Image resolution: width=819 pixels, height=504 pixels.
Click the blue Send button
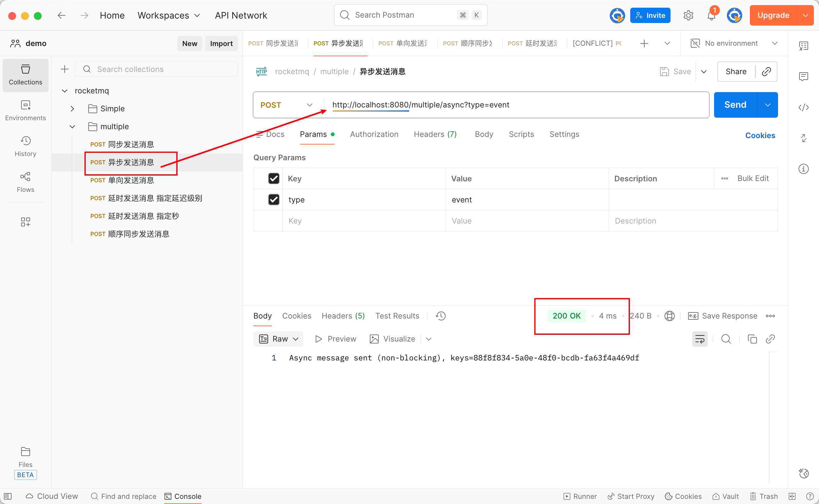coord(735,105)
